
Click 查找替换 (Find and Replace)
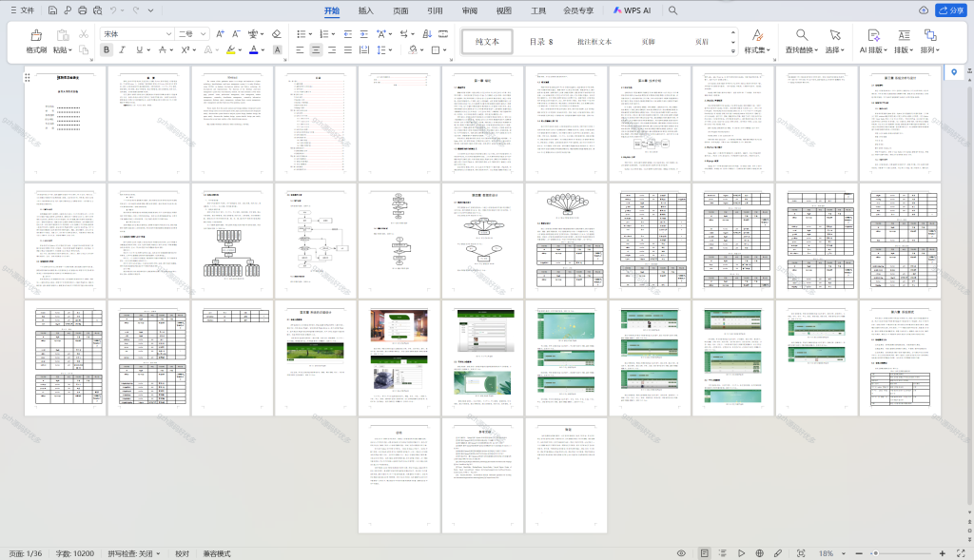(x=801, y=41)
